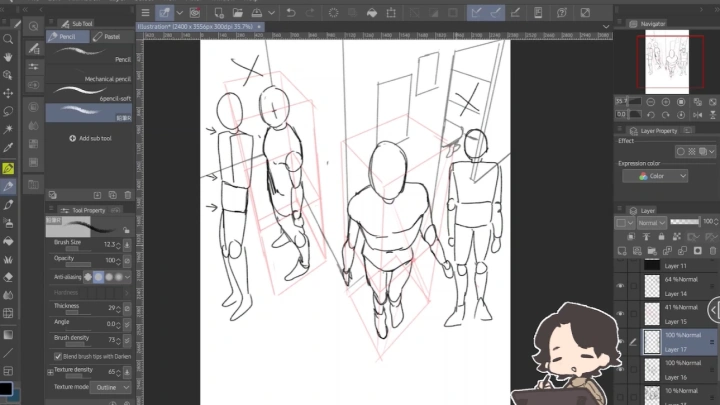Click the Undo arrow in the command bar
720x405 pixels.
click(x=291, y=13)
